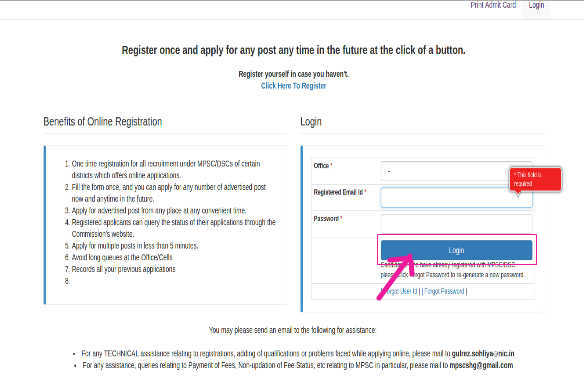Click the mpscshg@gmail.com email address
This screenshot has width=584, height=386.
481,365
